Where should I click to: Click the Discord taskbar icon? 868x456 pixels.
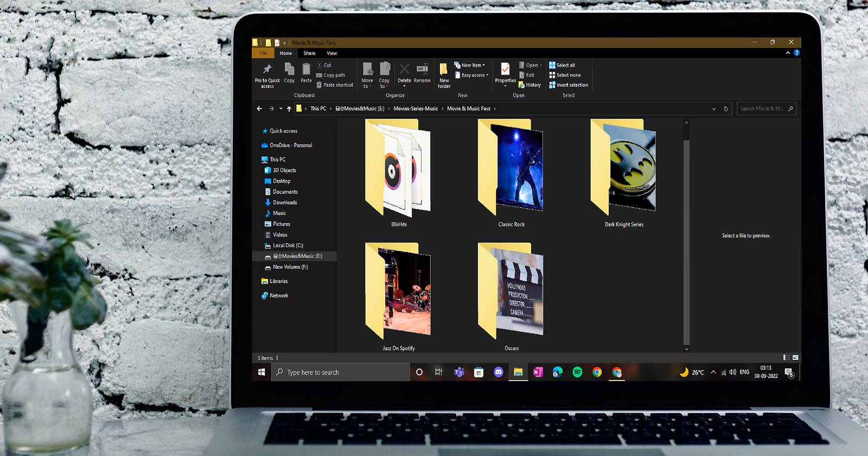[498, 372]
